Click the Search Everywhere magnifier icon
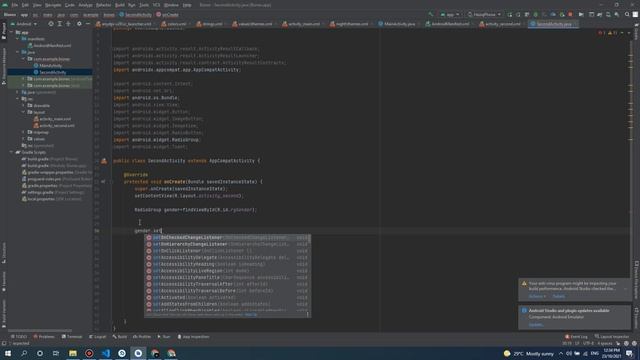This screenshot has width=640, height=360. point(627,15)
